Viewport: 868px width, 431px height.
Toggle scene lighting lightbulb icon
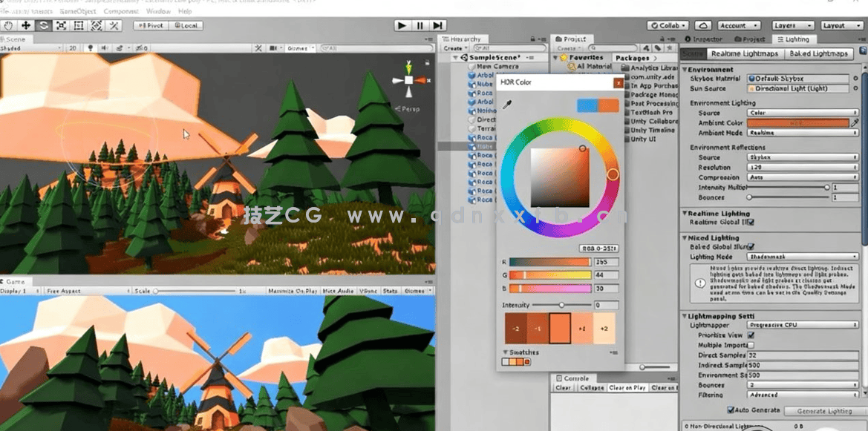click(91, 48)
